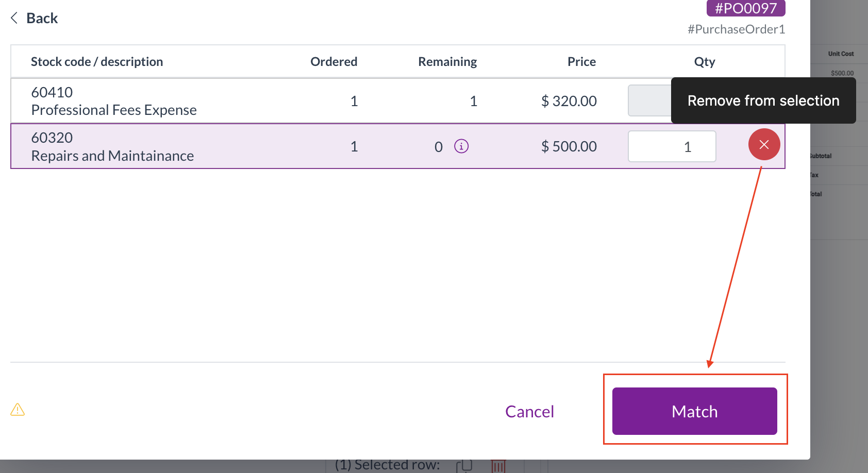Click the Qty field for Repairs and Maintainance
This screenshot has height=473, width=868.
coord(672,146)
